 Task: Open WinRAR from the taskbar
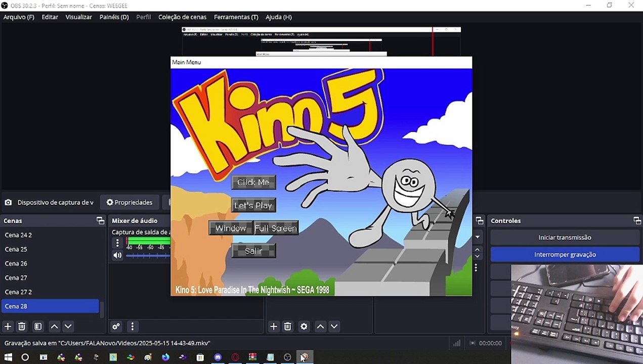(x=252, y=357)
